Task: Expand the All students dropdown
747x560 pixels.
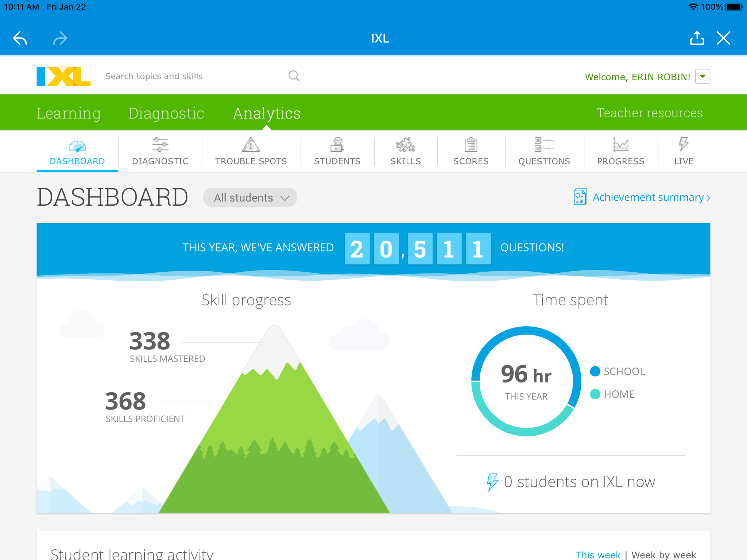Action: (x=250, y=198)
